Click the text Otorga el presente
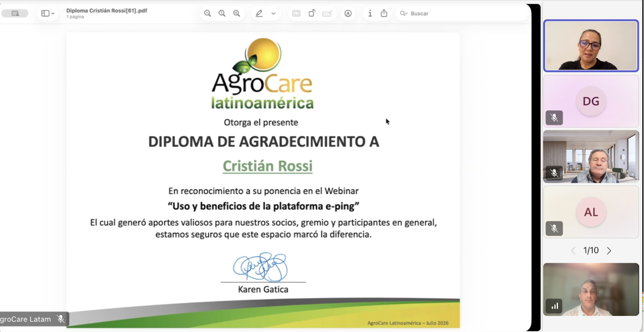This screenshot has width=644, height=332. (x=261, y=123)
